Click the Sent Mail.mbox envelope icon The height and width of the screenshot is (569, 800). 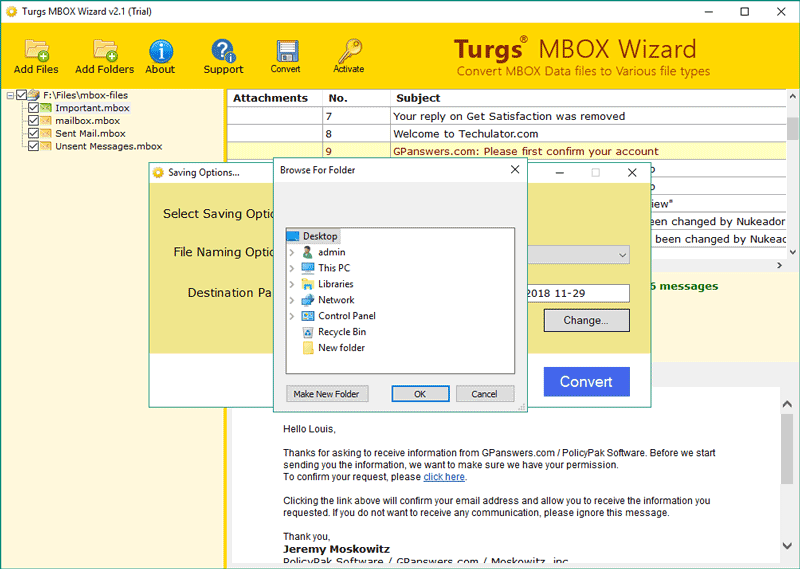46,133
